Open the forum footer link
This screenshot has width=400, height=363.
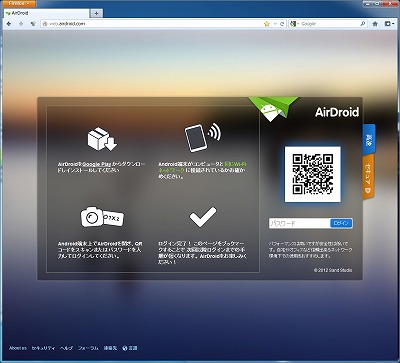click(x=88, y=348)
